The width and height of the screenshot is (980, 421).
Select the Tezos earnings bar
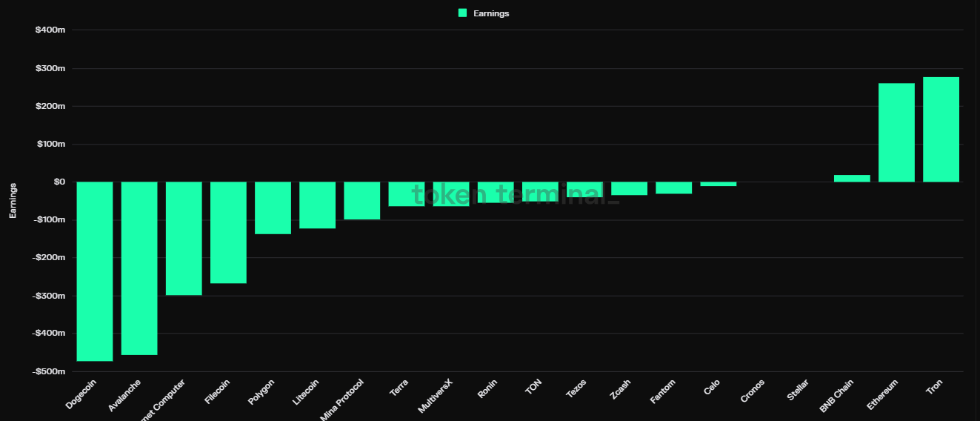coord(584,190)
